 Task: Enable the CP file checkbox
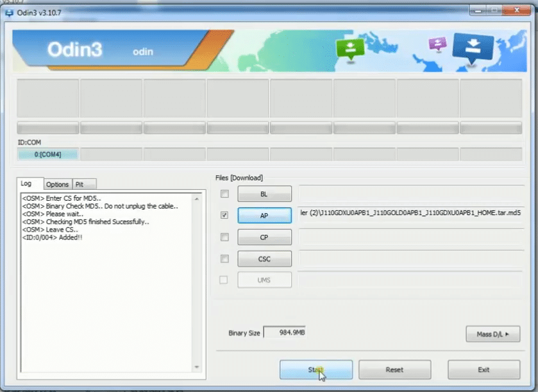pos(224,237)
